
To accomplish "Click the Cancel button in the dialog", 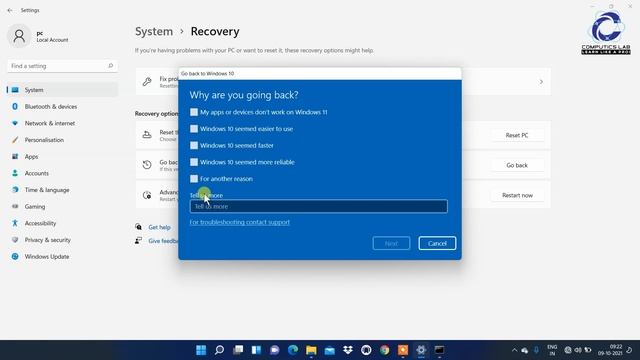I will (x=437, y=243).
